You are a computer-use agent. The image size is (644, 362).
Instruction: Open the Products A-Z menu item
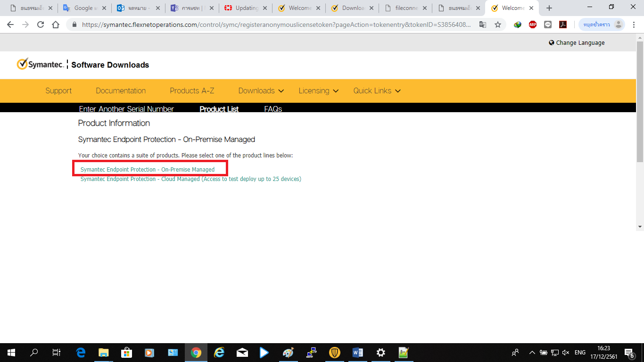point(192,91)
